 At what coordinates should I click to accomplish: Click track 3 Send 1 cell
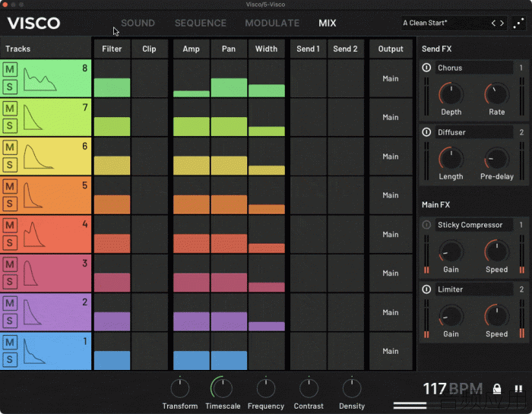tap(308, 273)
